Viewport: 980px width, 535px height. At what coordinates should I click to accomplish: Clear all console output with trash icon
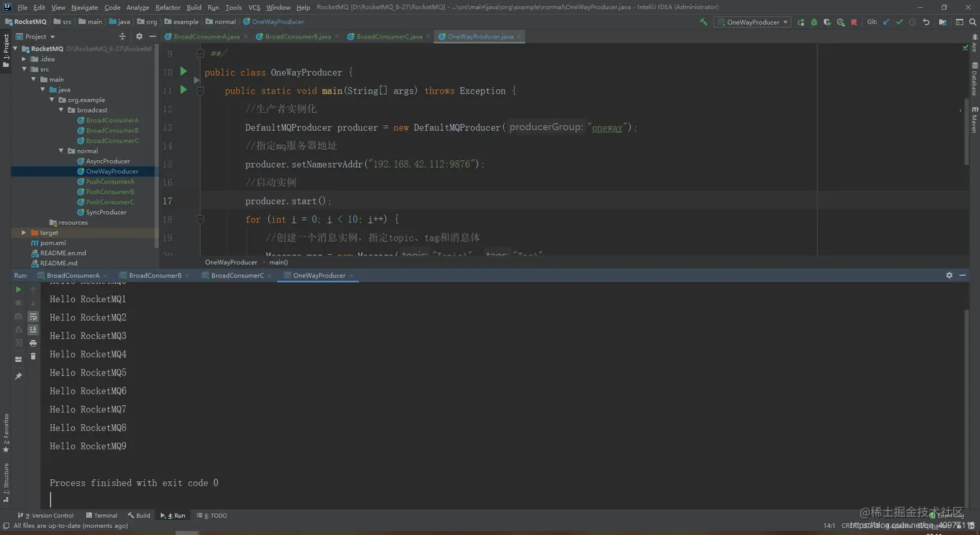(x=33, y=357)
